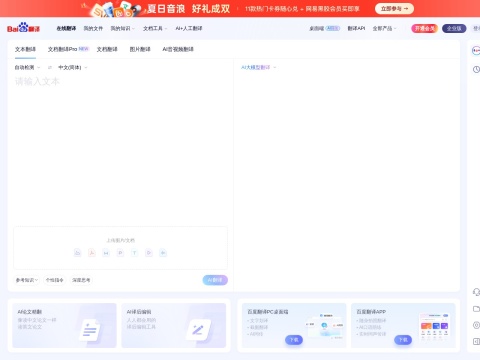Switch to the AI音视频翻译 tab
The width and height of the screenshot is (480, 360).
pyautogui.click(x=178, y=49)
